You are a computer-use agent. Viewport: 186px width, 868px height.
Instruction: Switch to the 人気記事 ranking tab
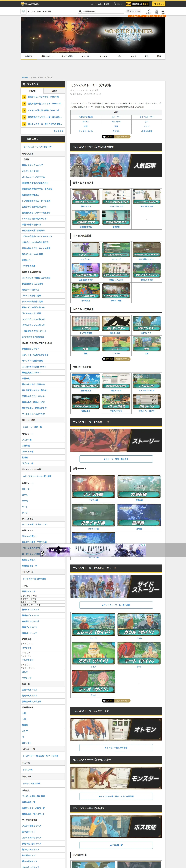click(x=32, y=91)
